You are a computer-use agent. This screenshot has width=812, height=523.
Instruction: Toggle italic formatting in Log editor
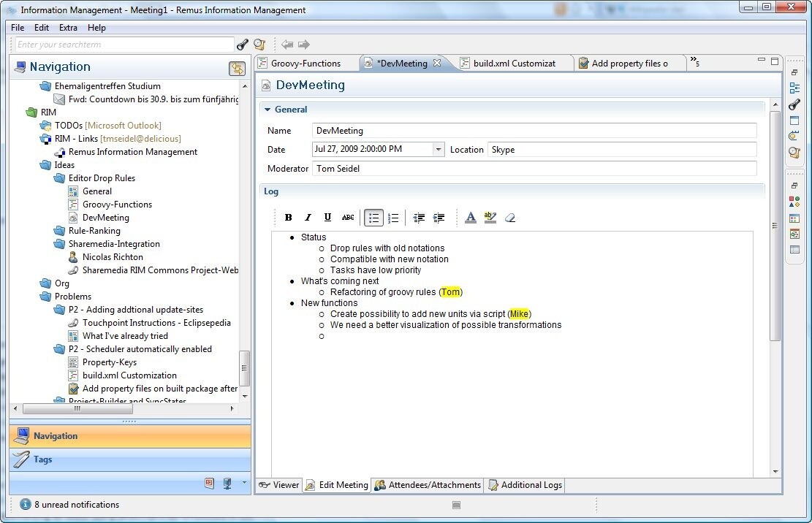pos(308,218)
